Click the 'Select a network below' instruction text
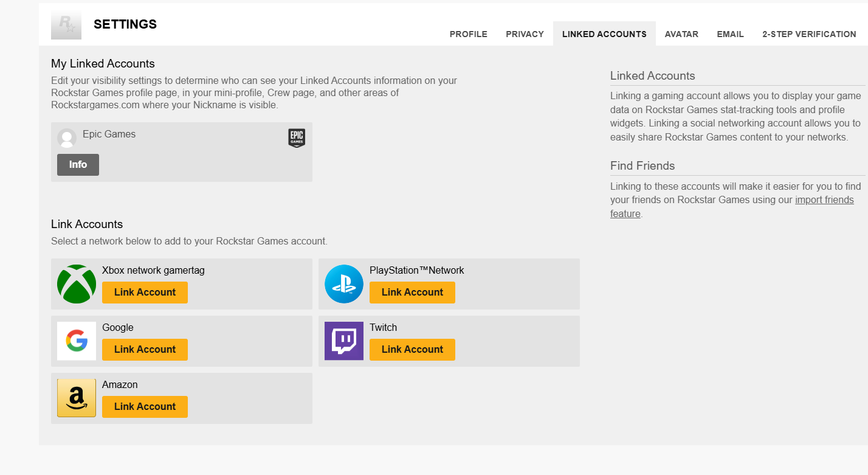Screen dimensions: 868x475 189,241
